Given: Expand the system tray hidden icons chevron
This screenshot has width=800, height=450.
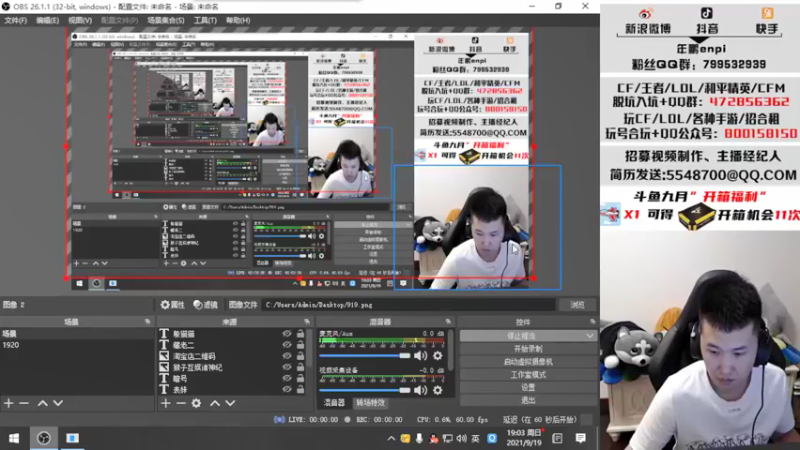Looking at the screenshot, I should click(391, 438).
